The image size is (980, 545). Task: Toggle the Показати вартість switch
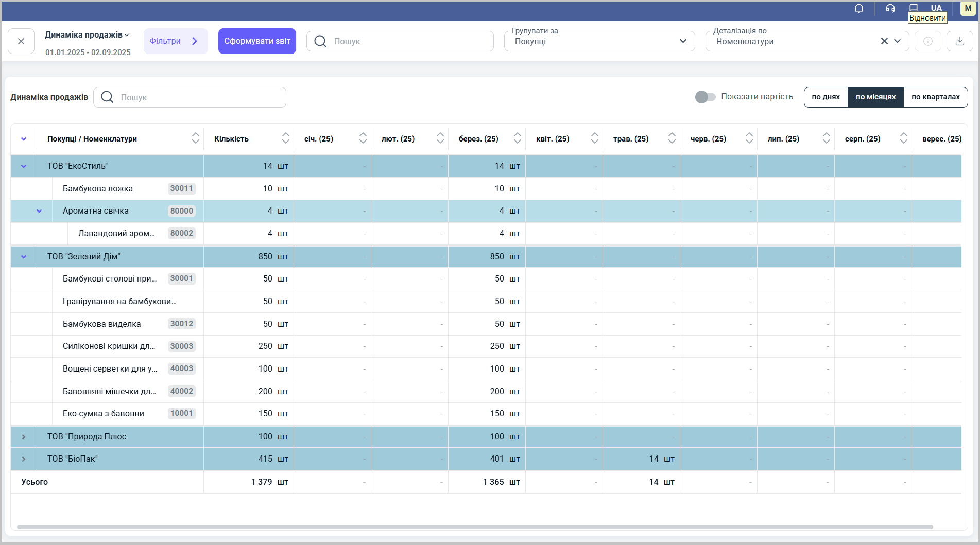705,97
